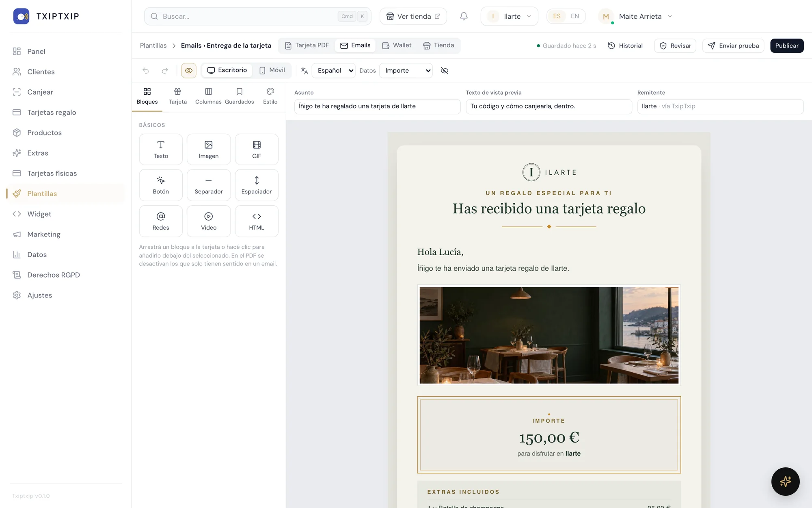Toggle the preview eye button

tap(189, 71)
